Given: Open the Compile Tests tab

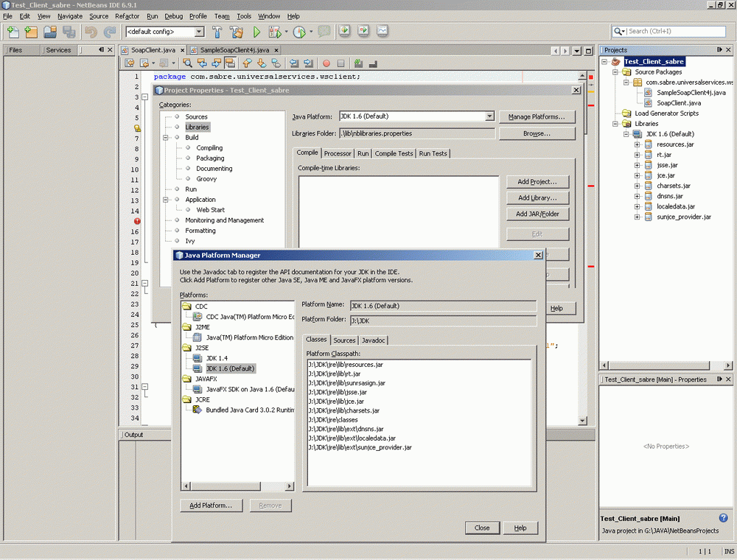Looking at the screenshot, I should (394, 153).
